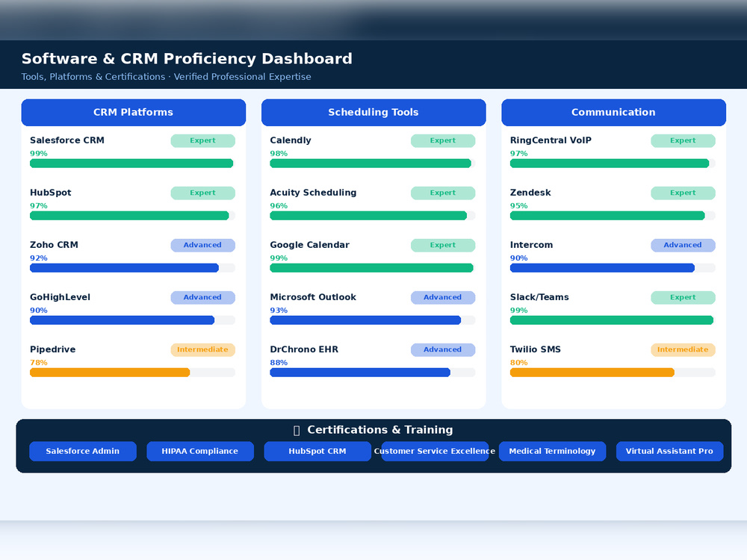Click the Expert badge for Calendly
The image size is (747, 560).
coord(443,140)
